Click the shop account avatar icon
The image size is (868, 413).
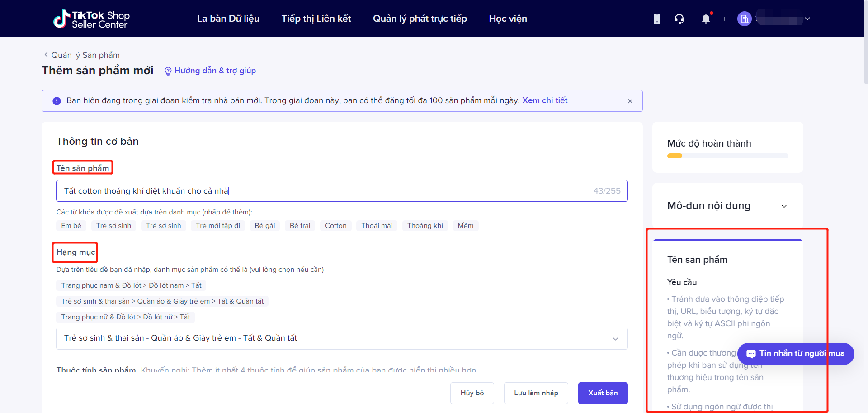pos(744,19)
